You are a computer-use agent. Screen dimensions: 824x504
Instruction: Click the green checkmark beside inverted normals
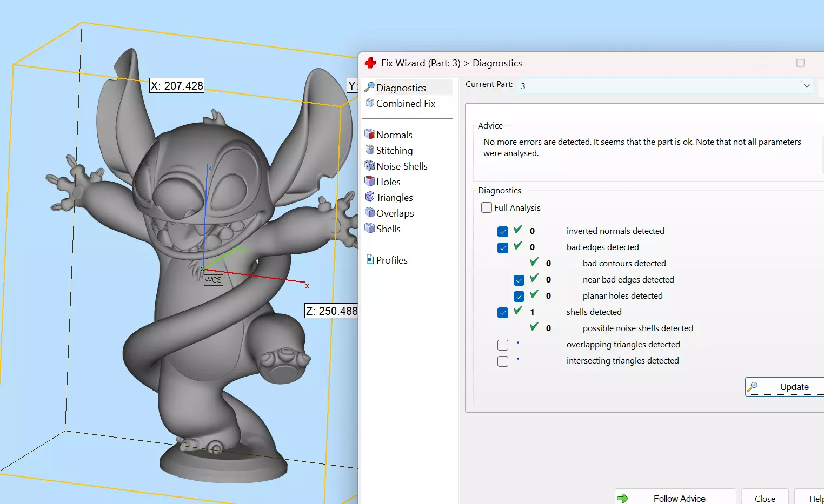pyautogui.click(x=518, y=230)
